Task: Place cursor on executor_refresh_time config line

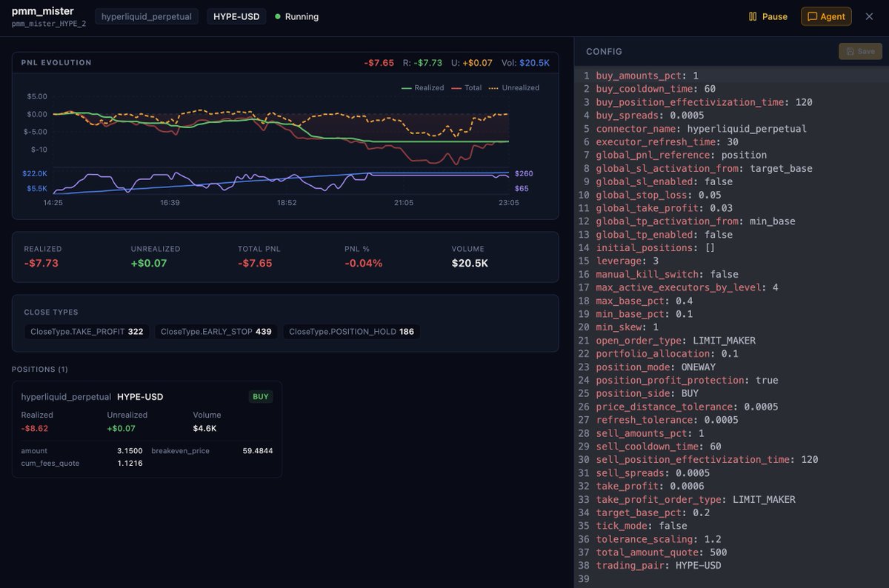Action: point(666,142)
